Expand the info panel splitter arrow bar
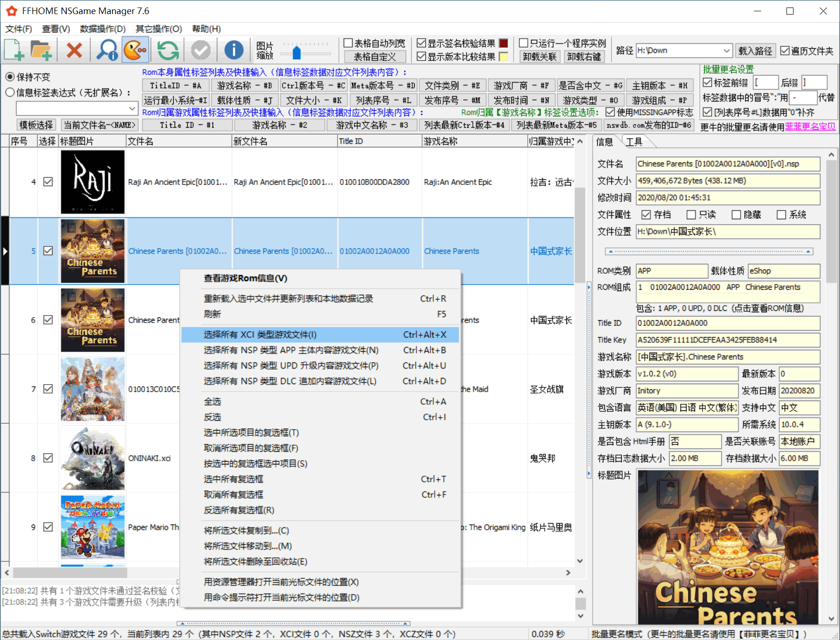This screenshot has height=640, width=840. pos(709,252)
